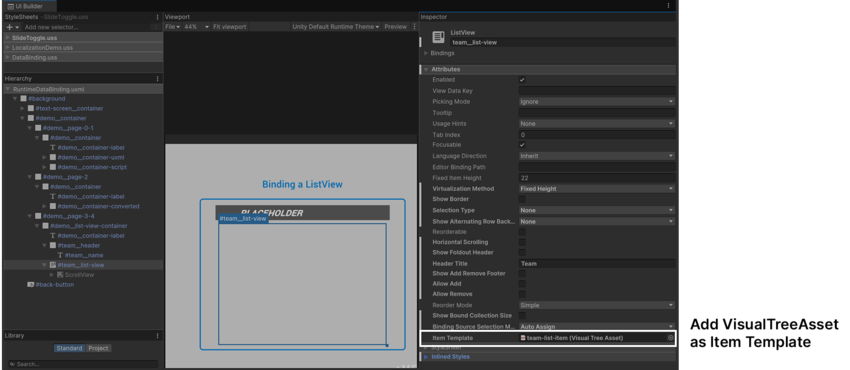Click the Add new selector input field
Viewport: 850px width, 370px height.
tap(87, 27)
